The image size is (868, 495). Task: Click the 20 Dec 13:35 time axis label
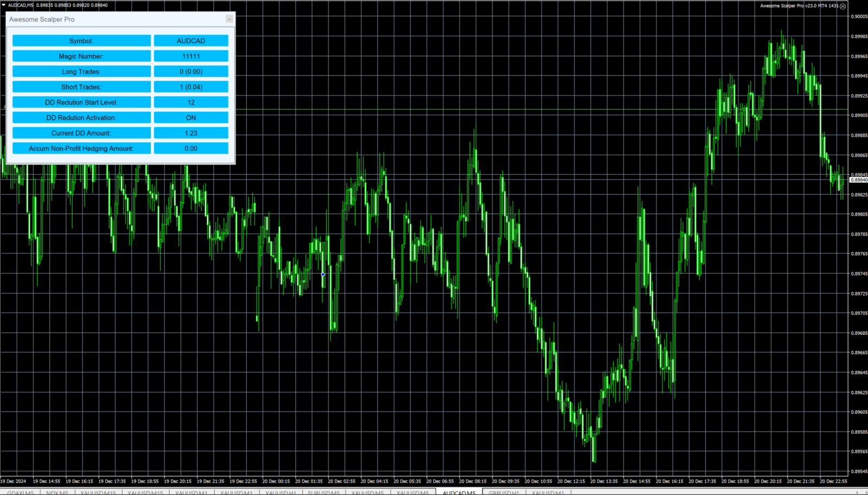(x=604, y=481)
